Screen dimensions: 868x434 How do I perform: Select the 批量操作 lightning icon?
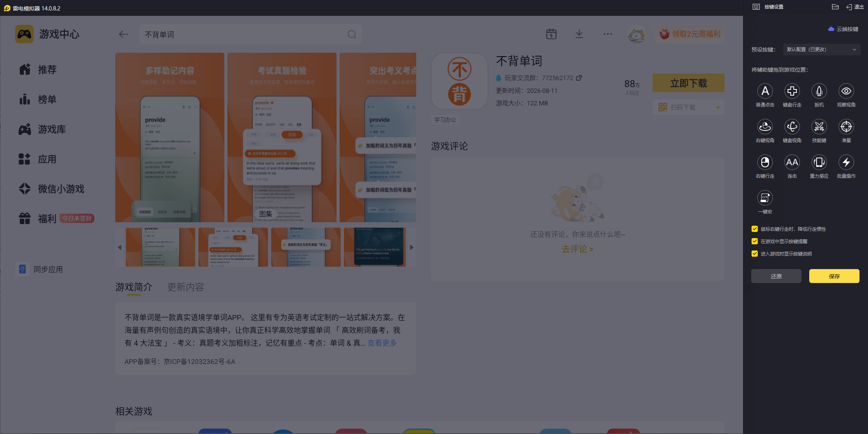coord(846,162)
